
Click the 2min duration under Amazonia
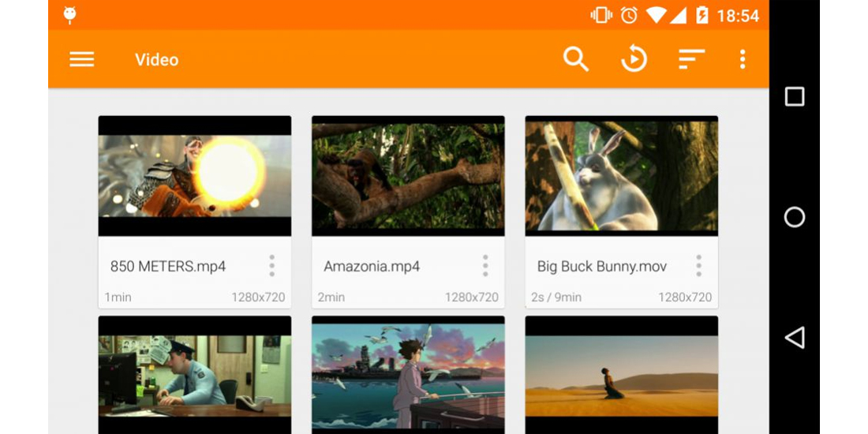tap(331, 297)
